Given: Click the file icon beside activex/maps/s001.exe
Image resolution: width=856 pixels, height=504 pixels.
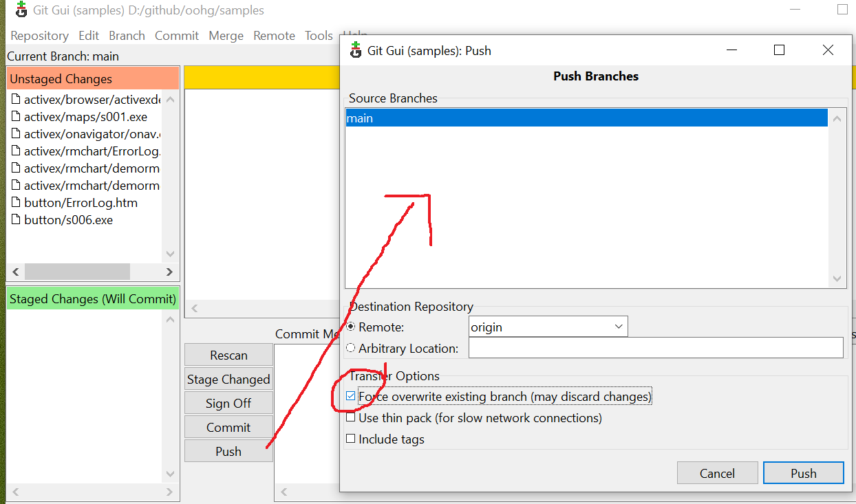Looking at the screenshot, I should coord(17,117).
